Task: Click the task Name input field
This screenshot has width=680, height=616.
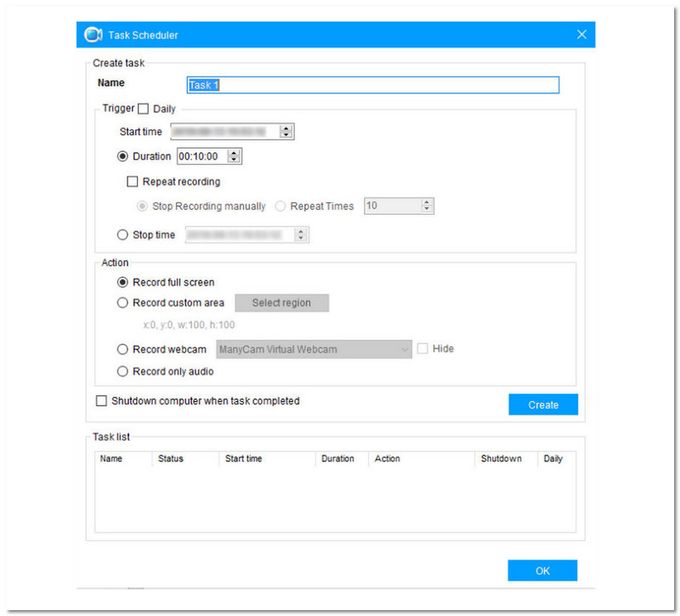Action: point(372,85)
